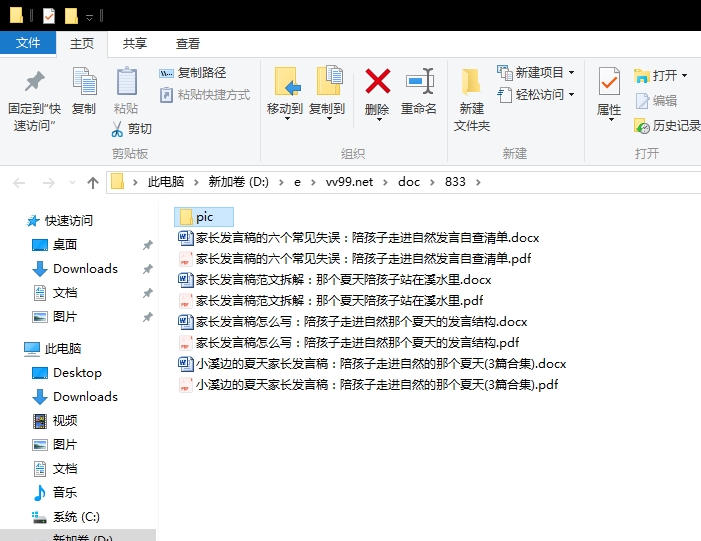This screenshot has width=701, height=541.
Task: Click the doc breadcrumb segment
Action: (x=409, y=182)
